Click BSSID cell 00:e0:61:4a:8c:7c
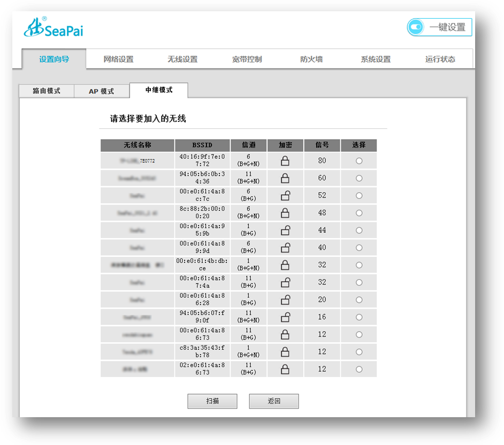 (x=202, y=195)
